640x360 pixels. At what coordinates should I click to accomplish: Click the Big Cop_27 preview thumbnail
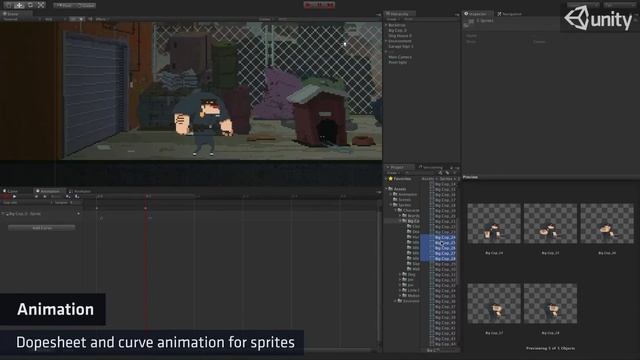point(494,304)
